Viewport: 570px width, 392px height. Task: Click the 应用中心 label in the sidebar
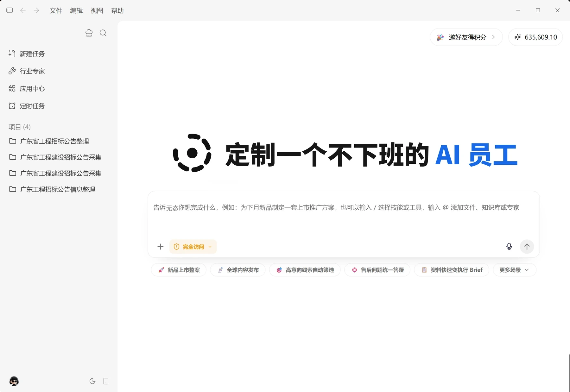(32, 88)
